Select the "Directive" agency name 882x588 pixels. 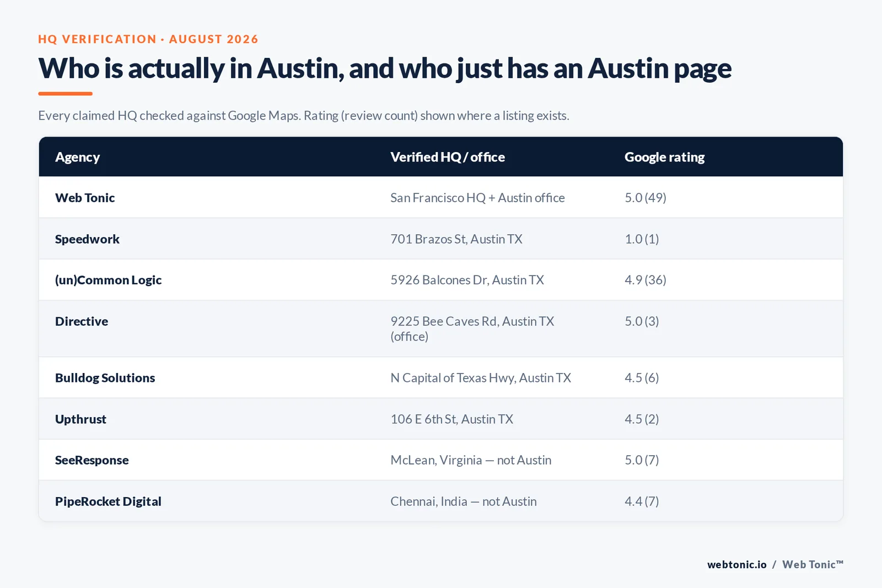coord(82,321)
